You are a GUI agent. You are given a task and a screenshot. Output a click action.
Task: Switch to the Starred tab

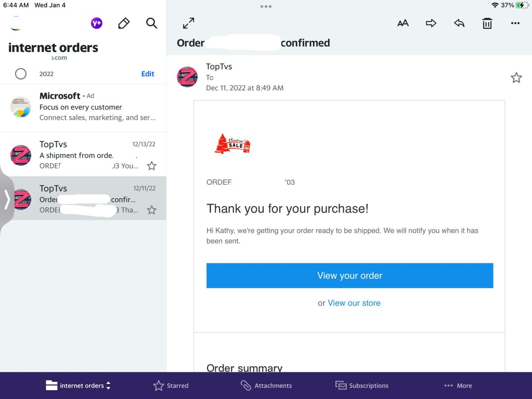(x=171, y=386)
